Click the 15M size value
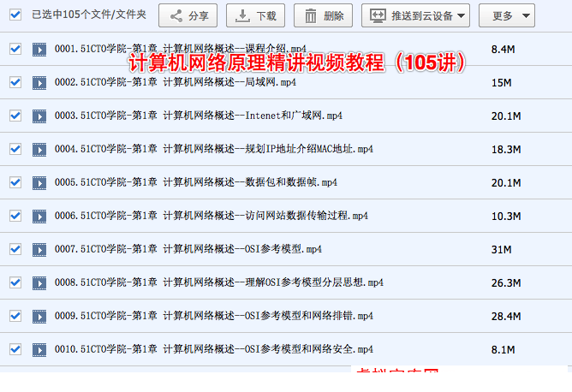This screenshot has width=572, height=392. (x=502, y=83)
